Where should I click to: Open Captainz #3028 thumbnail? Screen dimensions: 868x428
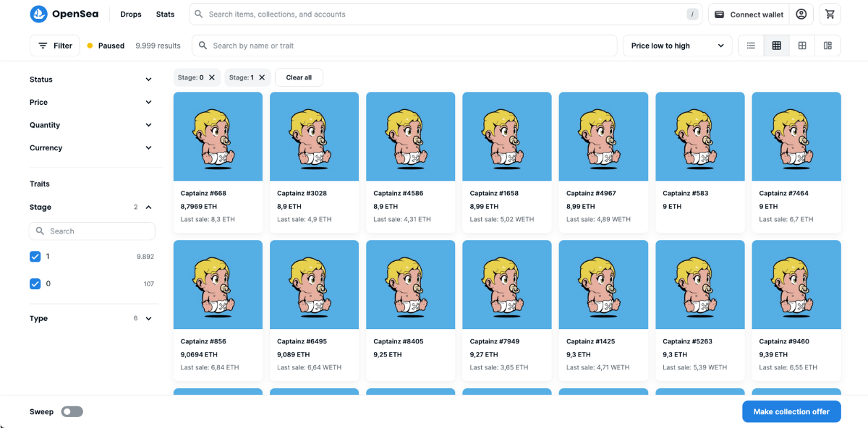click(x=314, y=136)
